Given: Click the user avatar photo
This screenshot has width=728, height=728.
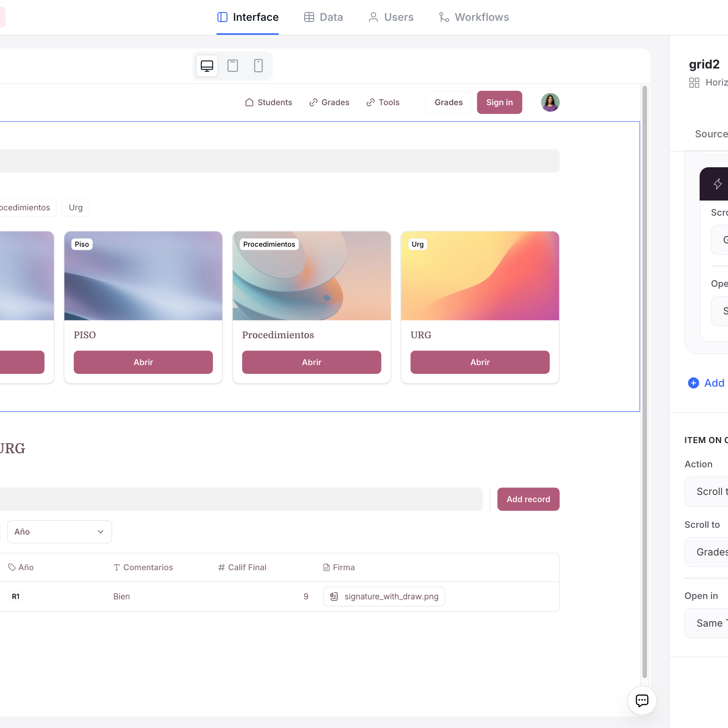Looking at the screenshot, I should coord(550,102).
